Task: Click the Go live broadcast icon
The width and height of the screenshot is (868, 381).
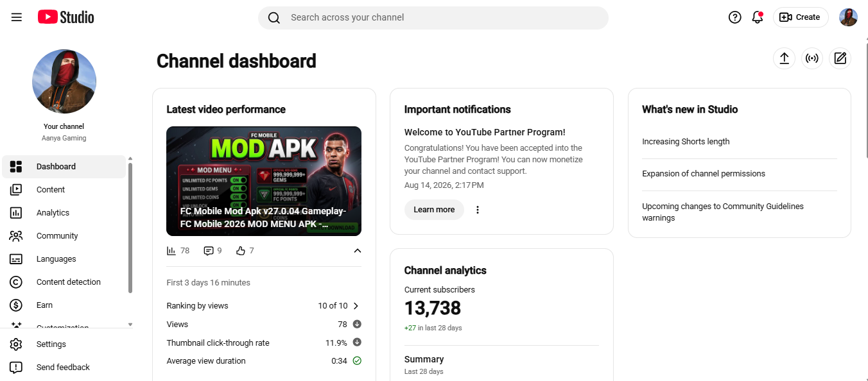Action: 812,58
